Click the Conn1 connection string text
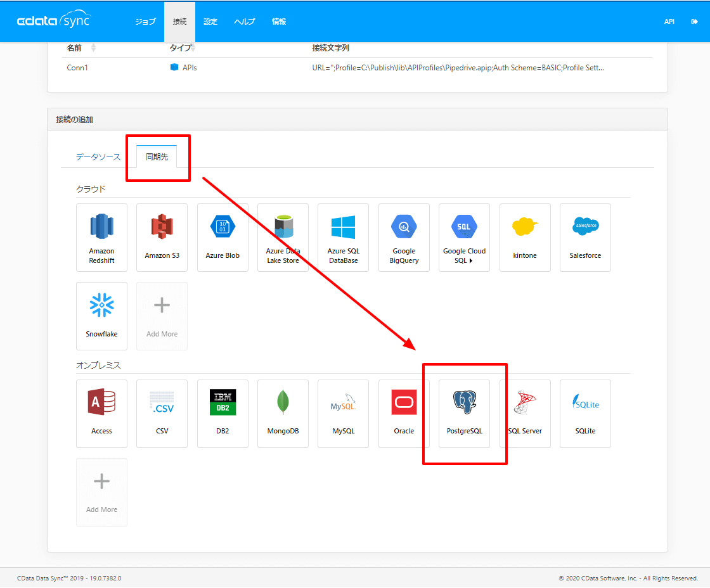710x588 pixels. pos(458,67)
